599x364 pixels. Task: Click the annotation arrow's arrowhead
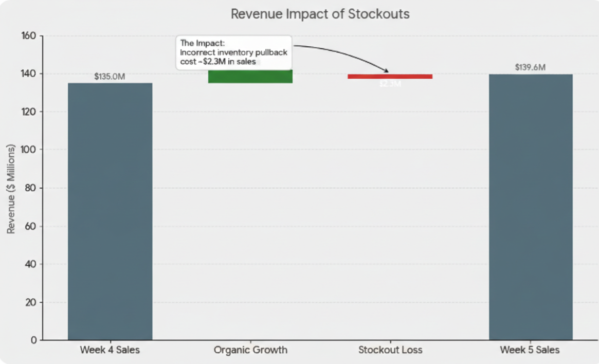(x=386, y=71)
